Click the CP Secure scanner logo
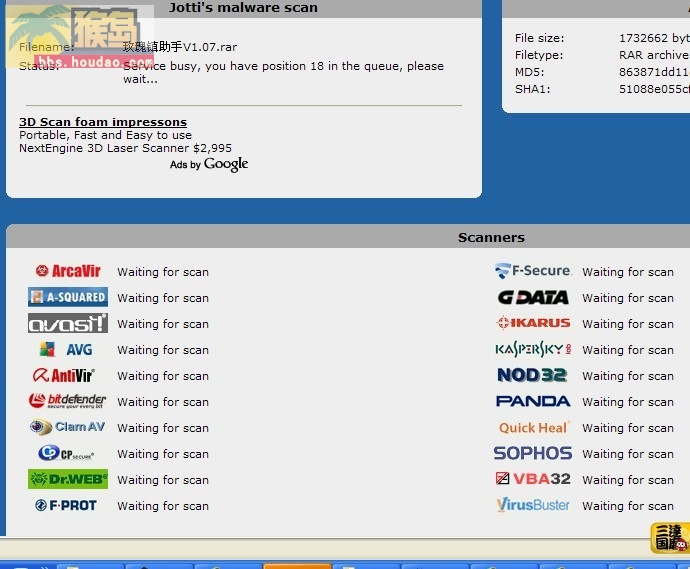 pos(66,453)
